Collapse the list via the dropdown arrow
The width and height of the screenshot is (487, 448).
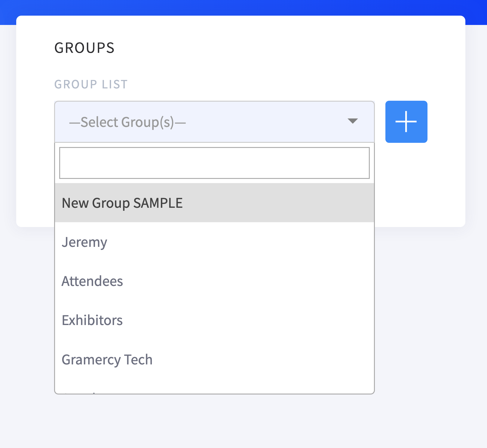click(x=352, y=121)
